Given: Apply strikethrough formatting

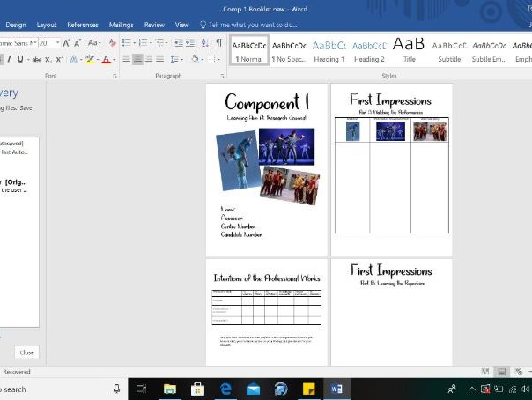Looking at the screenshot, I should click(x=37, y=60).
